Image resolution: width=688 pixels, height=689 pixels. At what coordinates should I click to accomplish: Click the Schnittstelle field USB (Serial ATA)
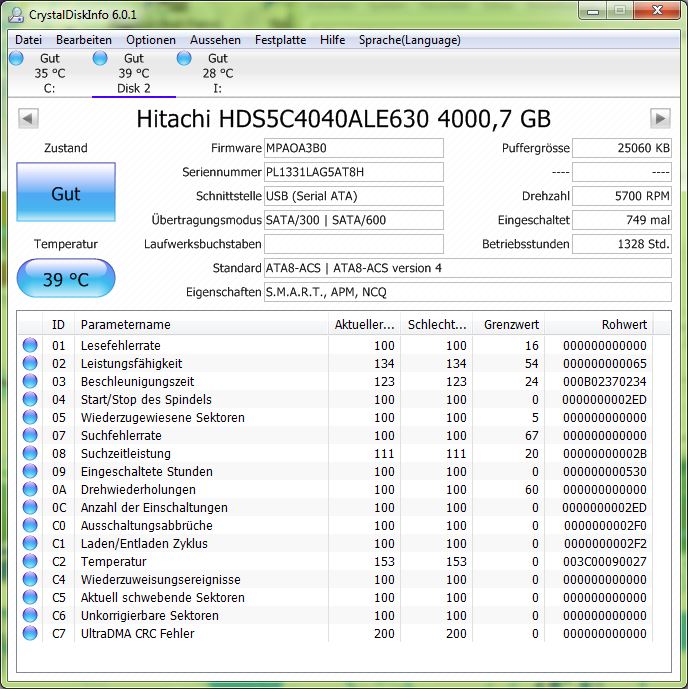(354, 196)
